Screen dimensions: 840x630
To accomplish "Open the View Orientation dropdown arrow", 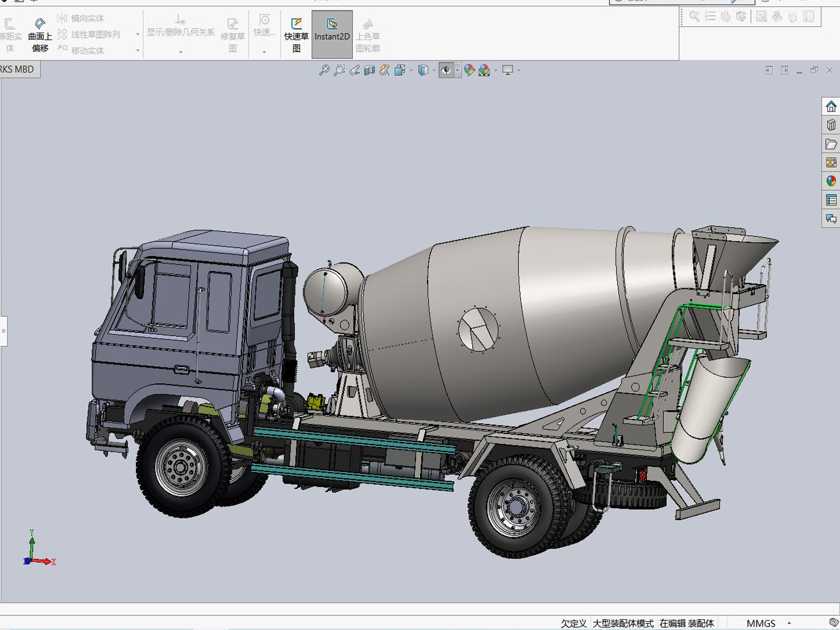I will (x=411, y=71).
